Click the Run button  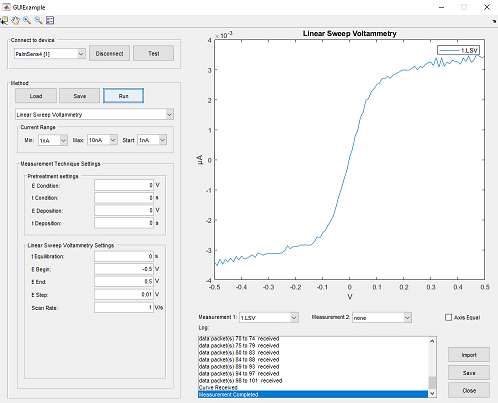(124, 96)
